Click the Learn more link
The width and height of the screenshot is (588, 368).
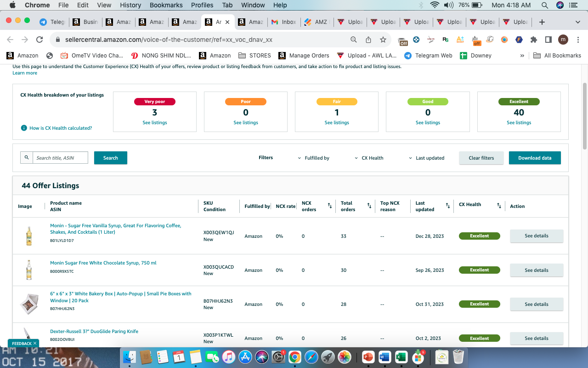(x=25, y=73)
